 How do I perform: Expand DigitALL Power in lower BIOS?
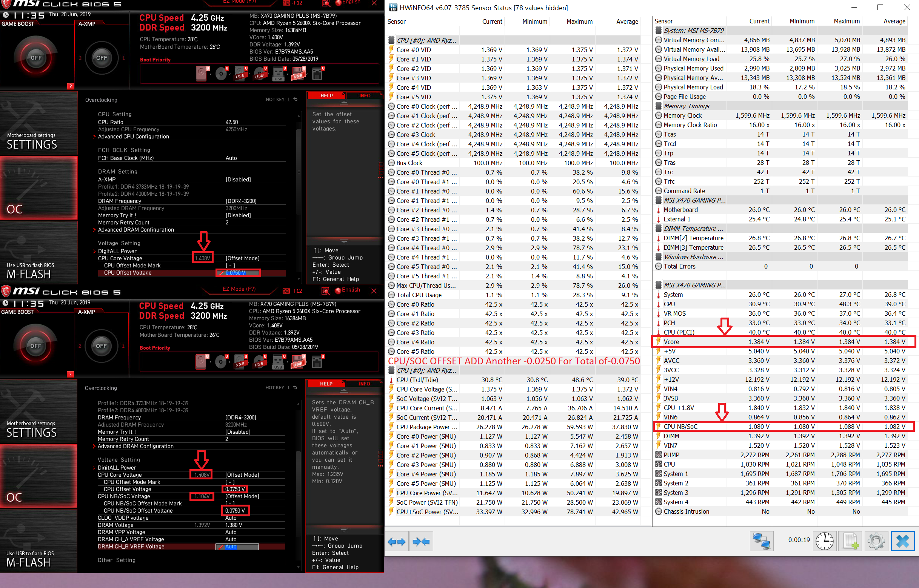click(x=117, y=468)
